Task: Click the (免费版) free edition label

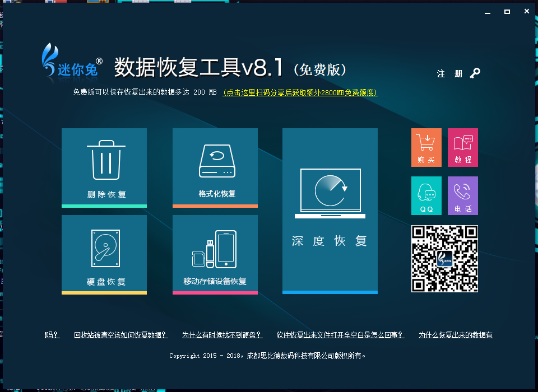Action: pos(320,69)
